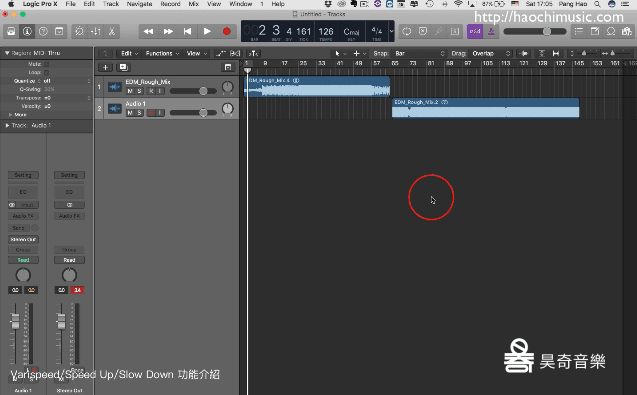The width and height of the screenshot is (637, 395).
Task: Toggle Count-in button
Action: 475,31
